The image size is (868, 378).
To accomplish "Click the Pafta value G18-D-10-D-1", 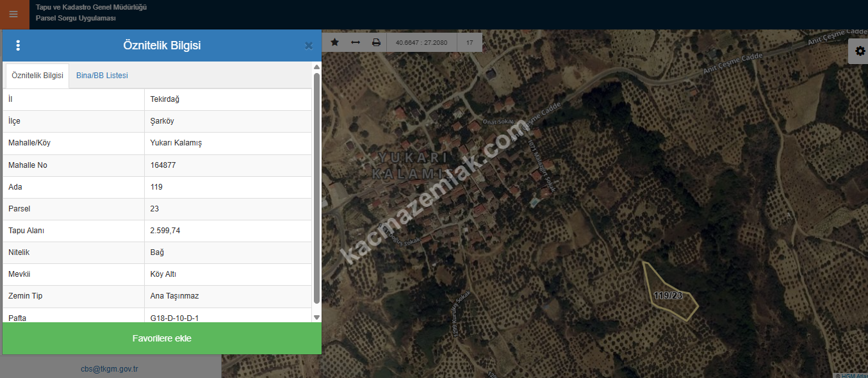I will click(x=179, y=317).
